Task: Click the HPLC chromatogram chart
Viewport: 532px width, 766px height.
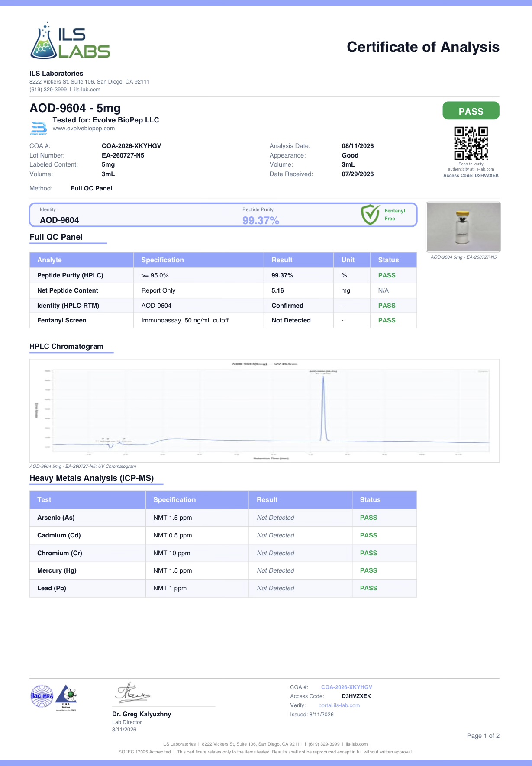Action: pyautogui.click(x=264, y=410)
